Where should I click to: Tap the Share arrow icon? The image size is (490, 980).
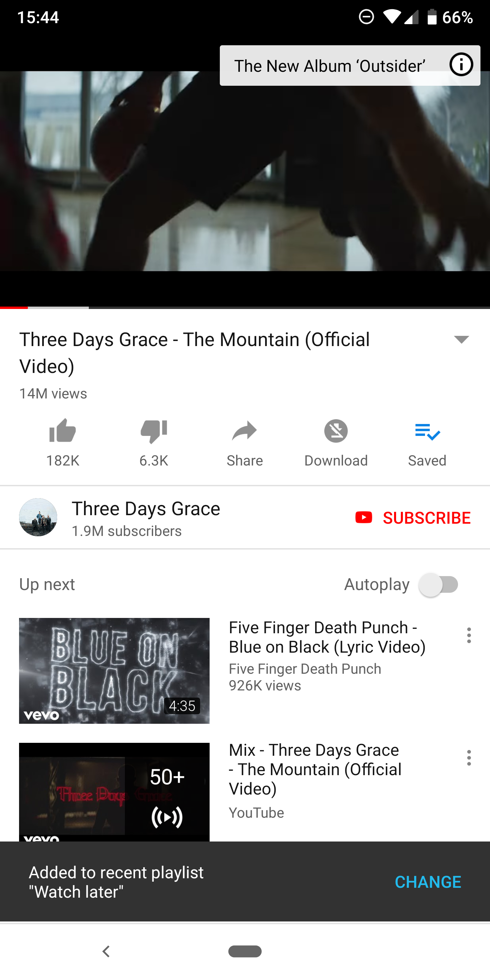245,431
